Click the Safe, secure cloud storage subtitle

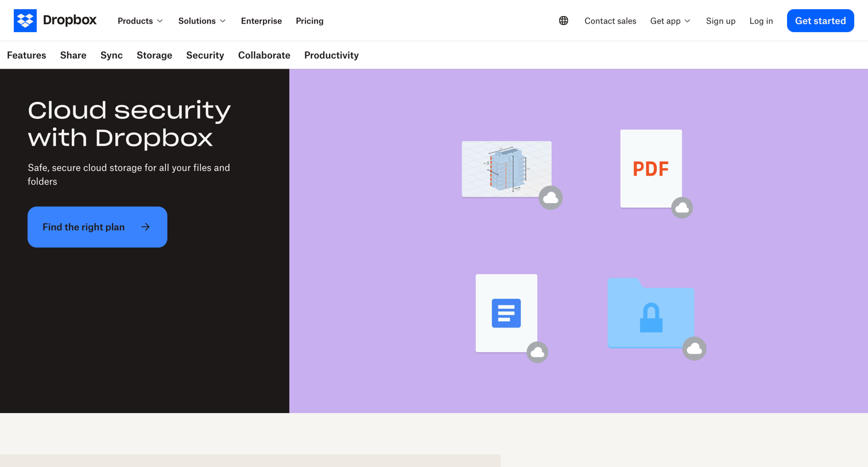pos(129,174)
